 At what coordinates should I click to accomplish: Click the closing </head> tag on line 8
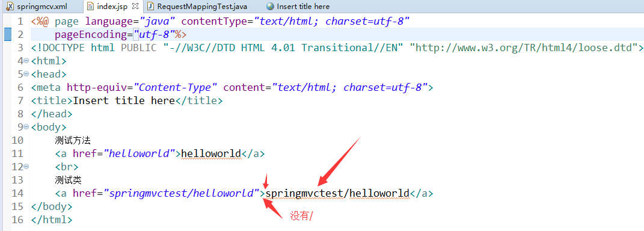52,114
